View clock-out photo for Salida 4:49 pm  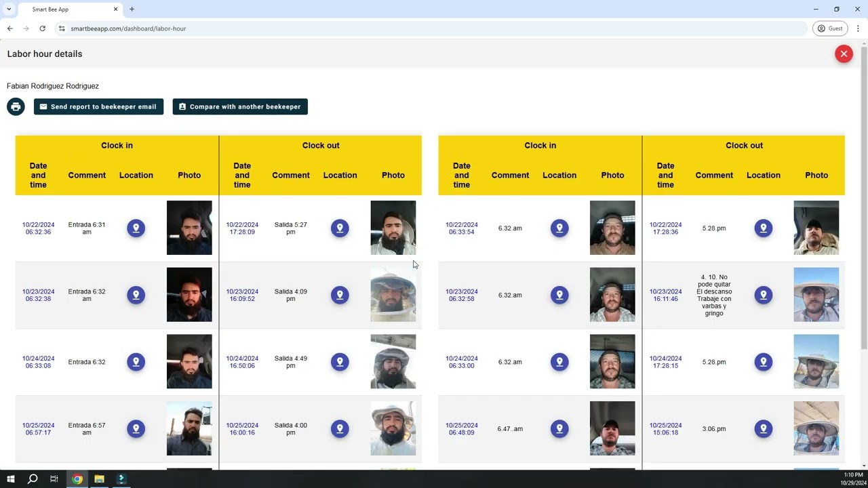pos(393,362)
